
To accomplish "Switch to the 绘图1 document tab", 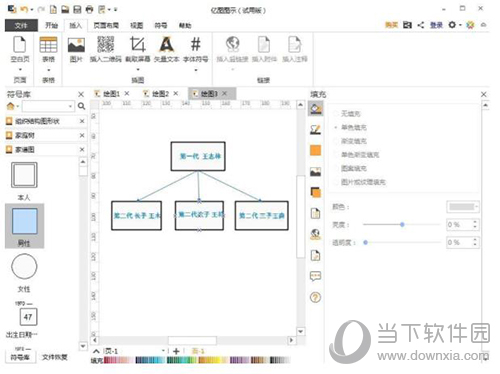I will [111, 94].
